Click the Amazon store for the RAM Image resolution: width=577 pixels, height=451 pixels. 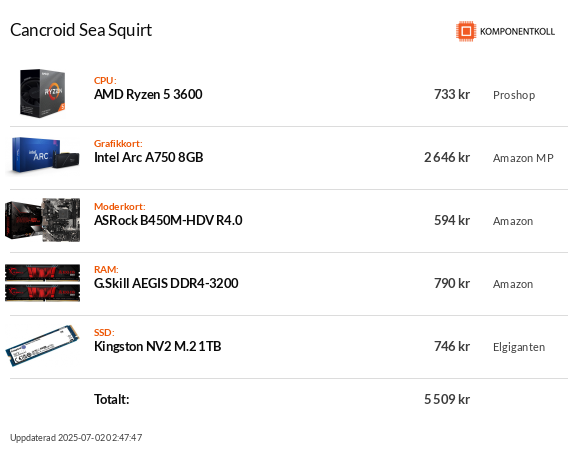(x=513, y=284)
